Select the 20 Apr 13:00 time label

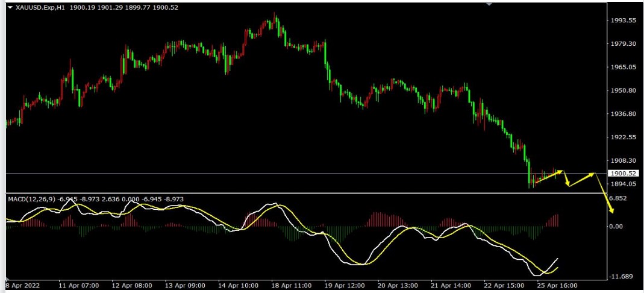[x=398, y=285]
